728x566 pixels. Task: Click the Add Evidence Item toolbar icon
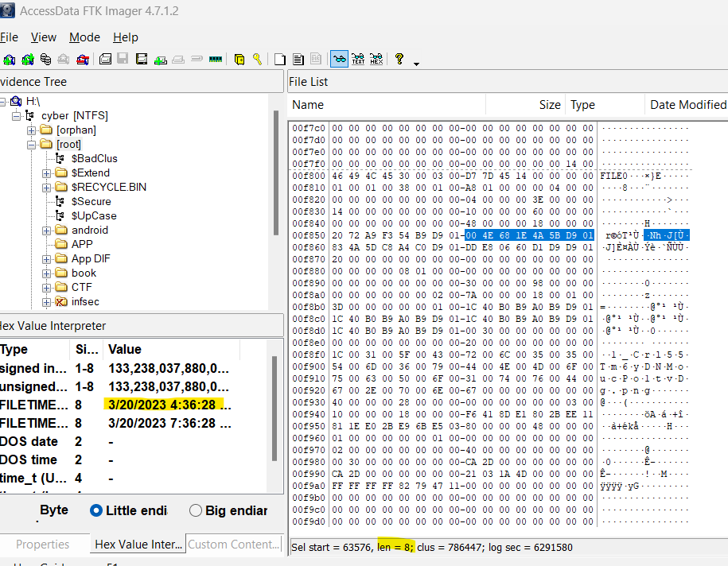pos(10,60)
